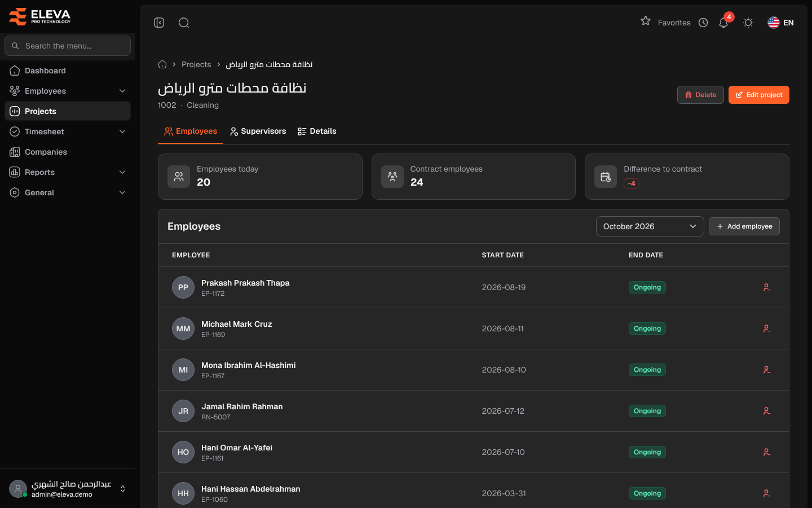Collapse the sidebar panel icon

pos(159,23)
